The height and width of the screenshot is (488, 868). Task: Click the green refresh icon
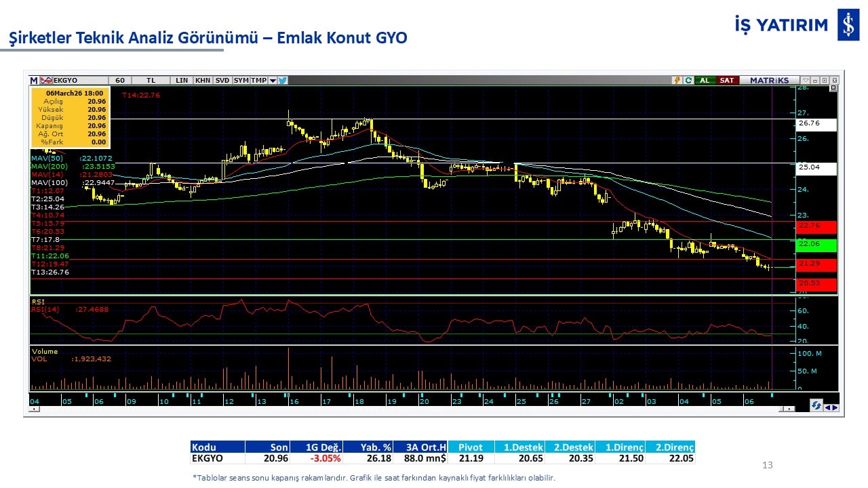coord(688,80)
